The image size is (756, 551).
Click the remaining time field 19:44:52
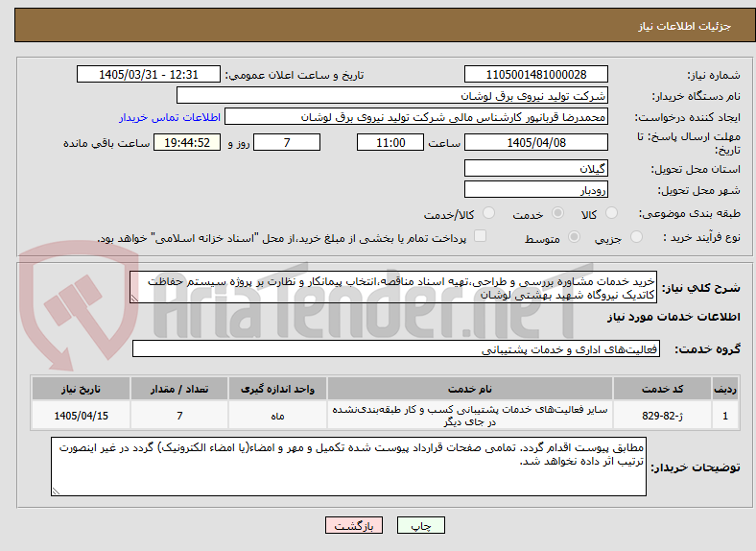(x=187, y=142)
